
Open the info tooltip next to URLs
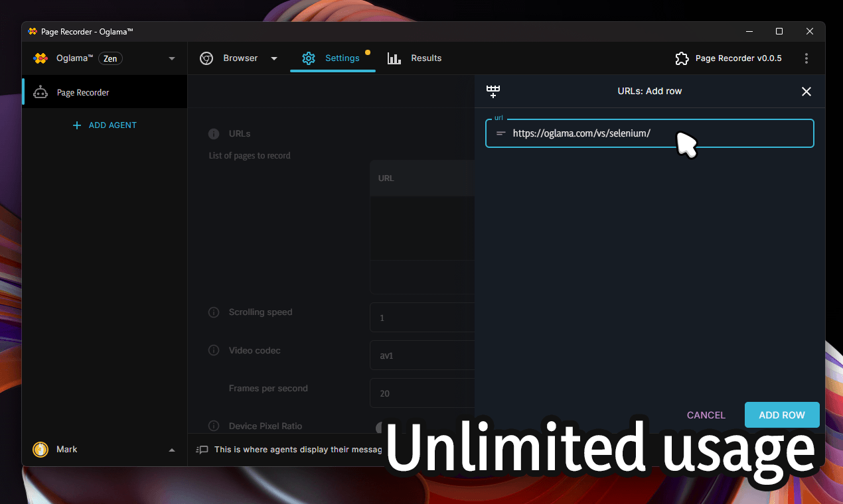(213, 133)
